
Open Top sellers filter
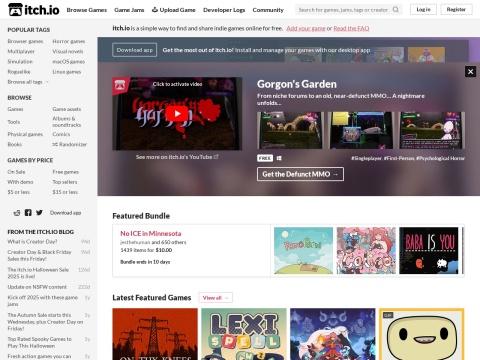(65, 182)
